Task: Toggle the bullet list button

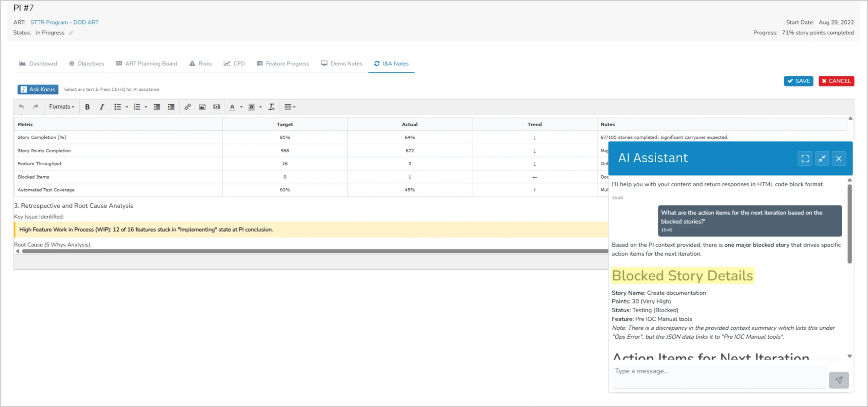Action: (x=117, y=107)
